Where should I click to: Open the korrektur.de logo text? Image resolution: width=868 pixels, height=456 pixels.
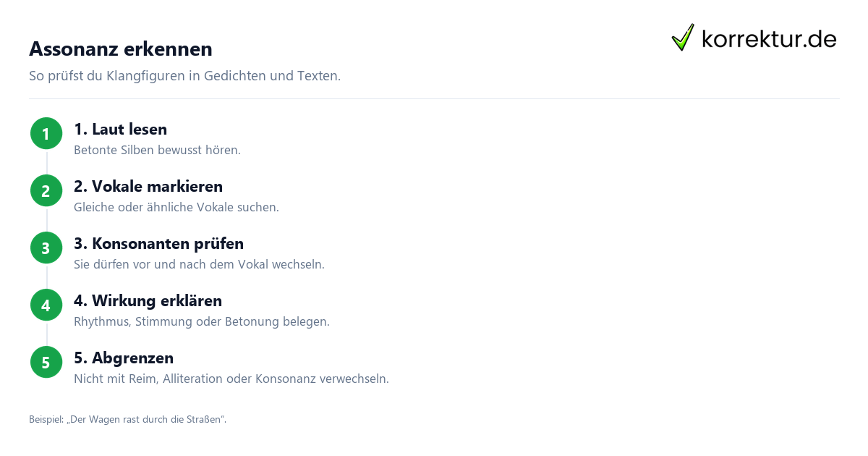(769, 39)
